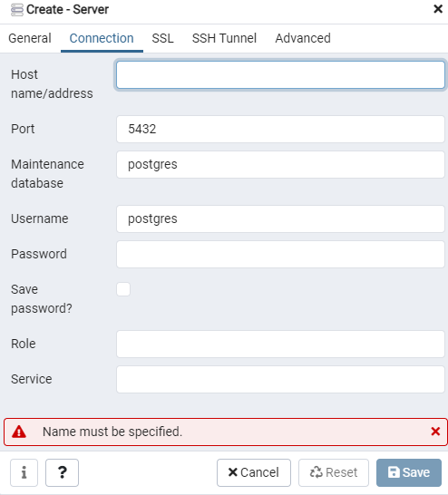Dismiss the error with red X icon

click(x=435, y=432)
